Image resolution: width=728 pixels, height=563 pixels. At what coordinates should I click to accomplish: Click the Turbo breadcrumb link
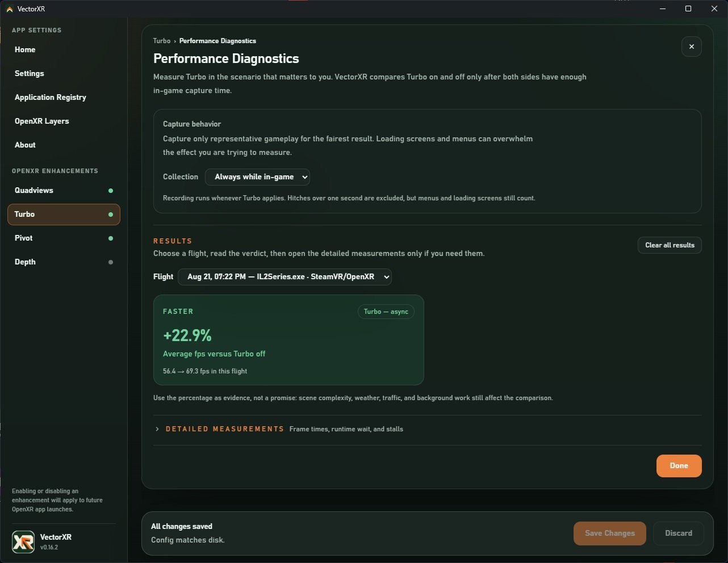(x=162, y=41)
